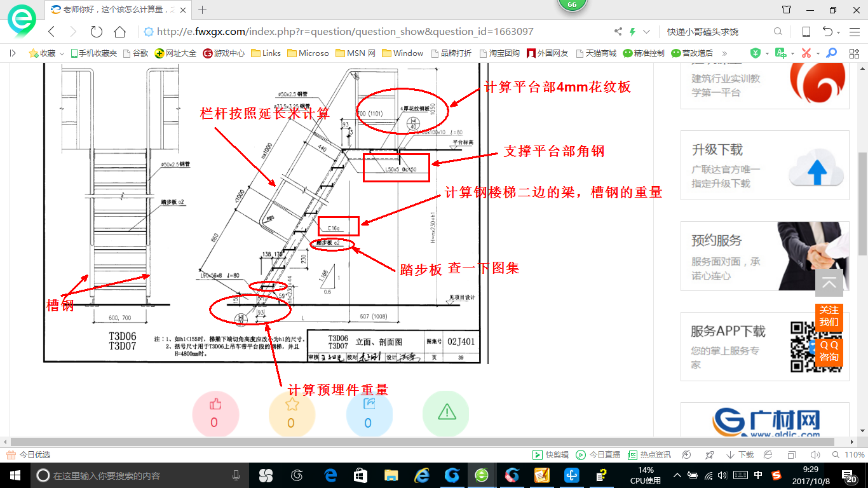Open the Edge browser taskbar icon
This screenshot has width=868, height=488.
[330, 475]
